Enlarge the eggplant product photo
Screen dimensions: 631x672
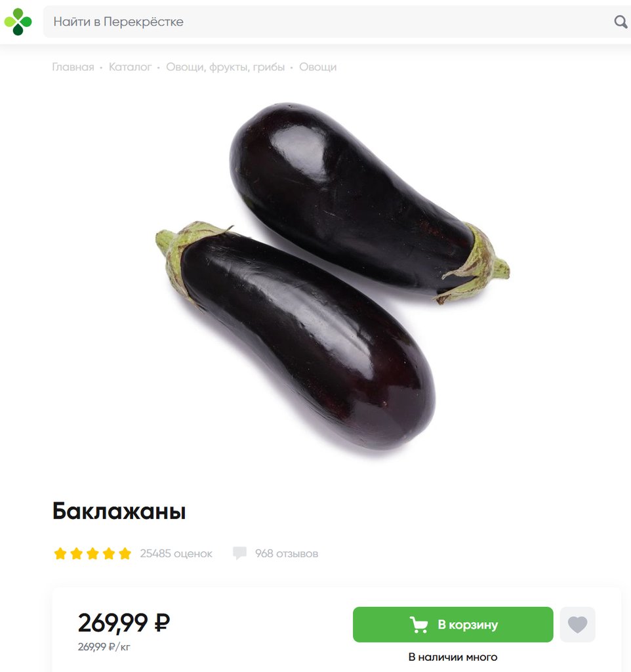(x=333, y=276)
